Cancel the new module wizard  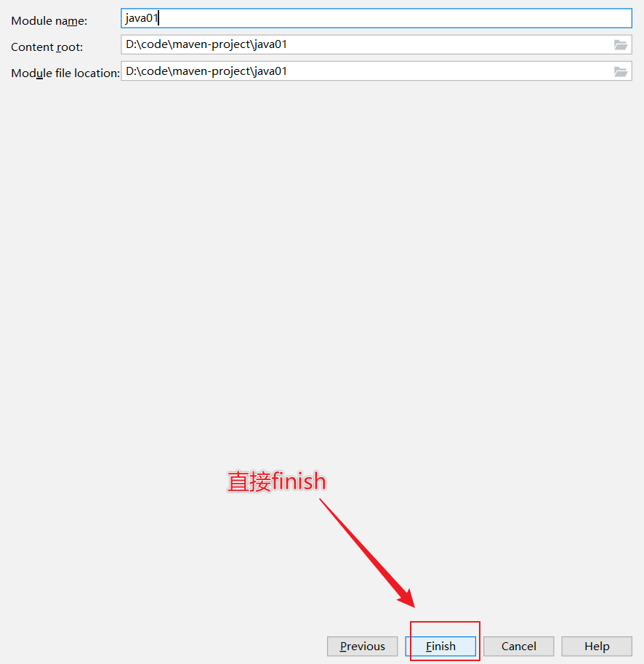click(519, 647)
